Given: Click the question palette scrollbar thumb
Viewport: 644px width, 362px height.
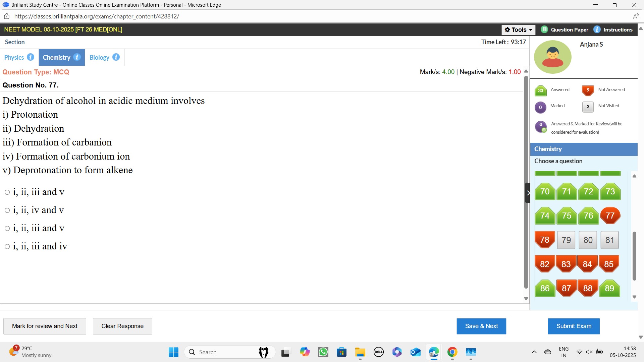Looking at the screenshot, I should 634,255.
